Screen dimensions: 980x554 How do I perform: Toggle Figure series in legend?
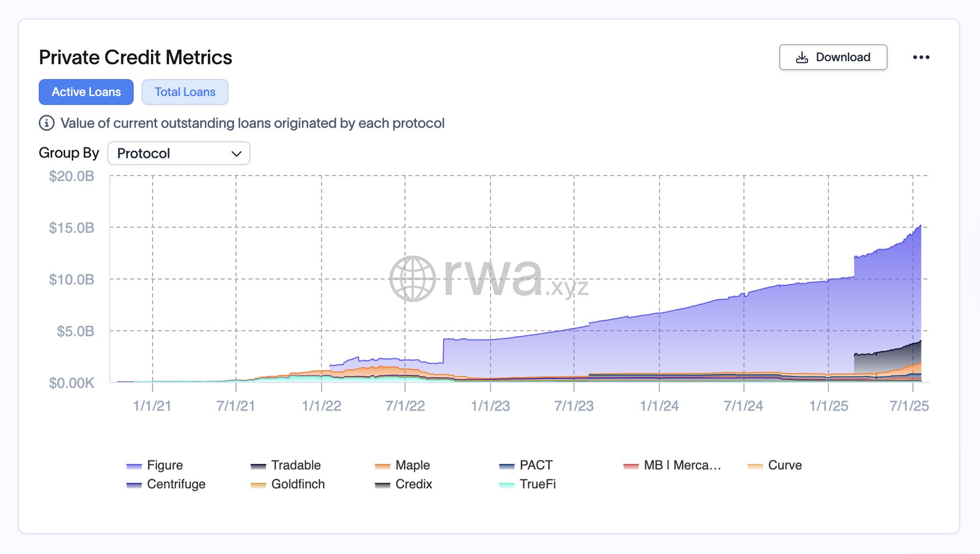[164, 465]
